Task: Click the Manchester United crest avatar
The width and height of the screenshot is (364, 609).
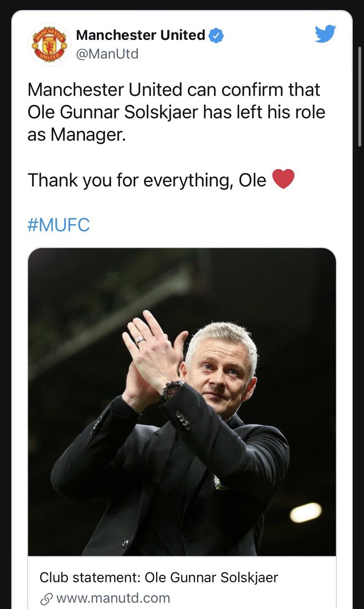Action: point(49,44)
